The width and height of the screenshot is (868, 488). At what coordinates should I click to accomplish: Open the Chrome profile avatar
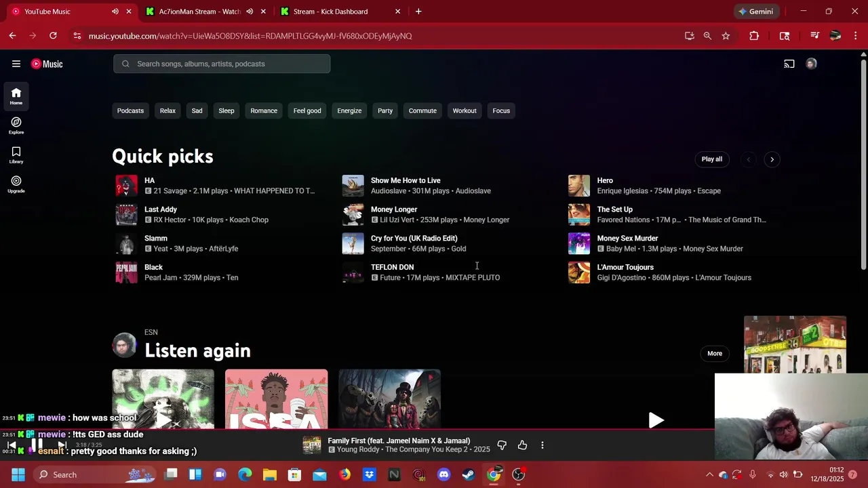(x=835, y=36)
